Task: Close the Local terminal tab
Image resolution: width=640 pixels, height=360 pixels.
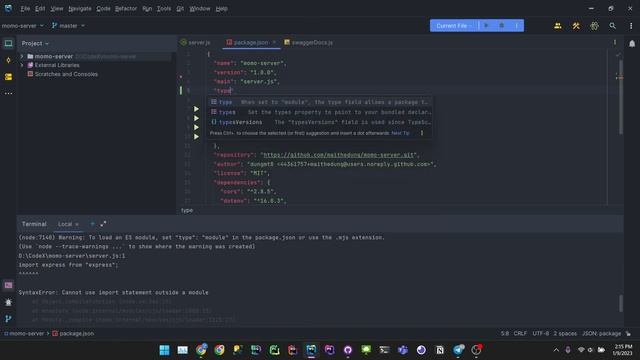Action: [77, 224]
